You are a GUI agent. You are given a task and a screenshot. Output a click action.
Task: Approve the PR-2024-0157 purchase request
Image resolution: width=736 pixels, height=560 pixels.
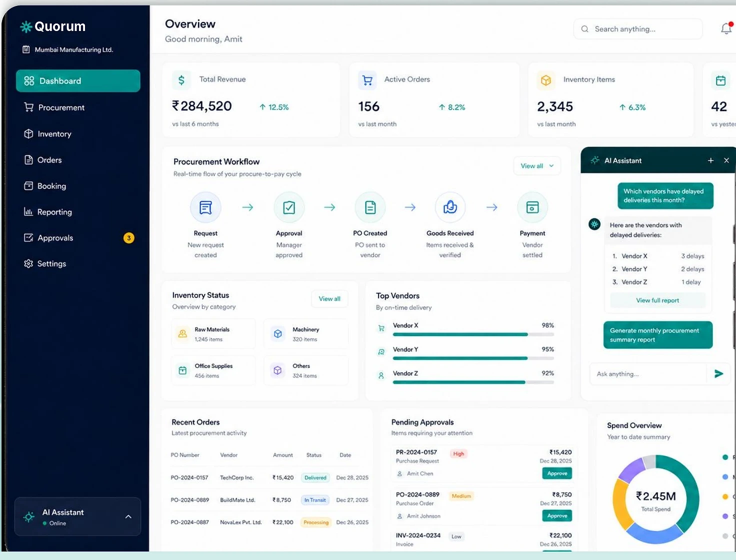557,473
